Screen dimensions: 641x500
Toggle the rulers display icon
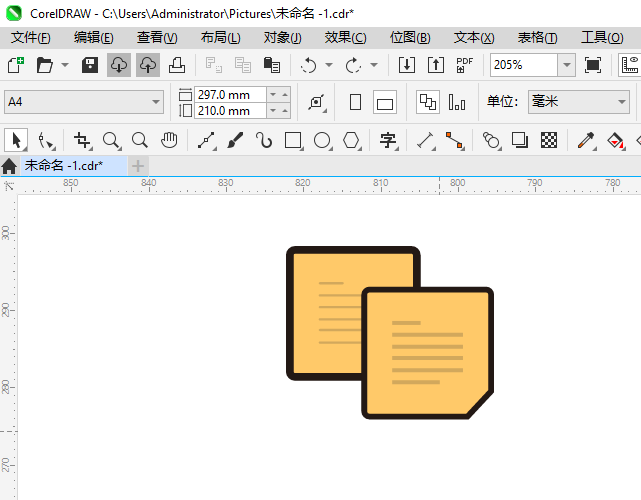point(630,65)
